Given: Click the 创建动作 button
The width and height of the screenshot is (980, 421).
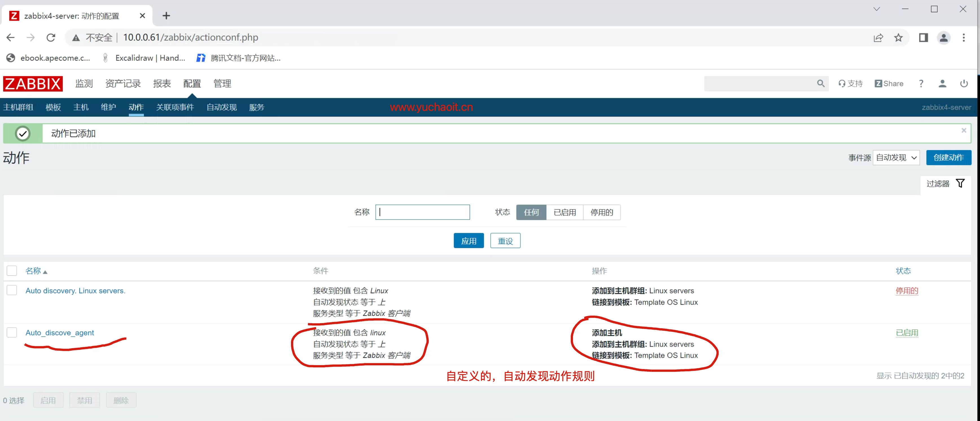Looking at the screenshot, I should point(948,157).
